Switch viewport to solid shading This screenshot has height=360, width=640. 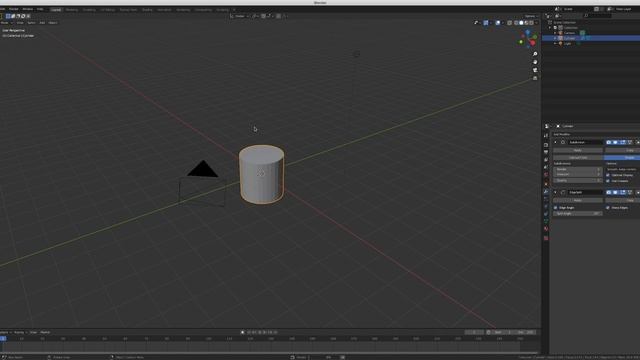click(x=521, y=23)
